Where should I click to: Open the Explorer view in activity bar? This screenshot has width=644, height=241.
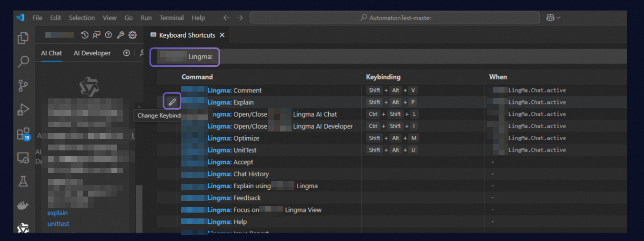(x=23, y=38)
